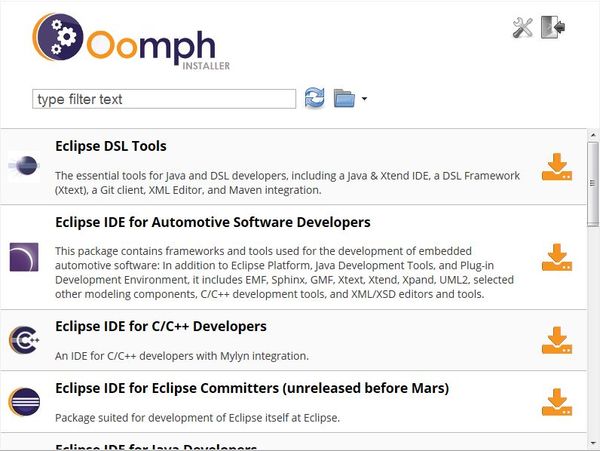Open the Eclipse DSL Tools title
Image resolution: width=600 pixels, height=451 pixels.
coord(111,146)
